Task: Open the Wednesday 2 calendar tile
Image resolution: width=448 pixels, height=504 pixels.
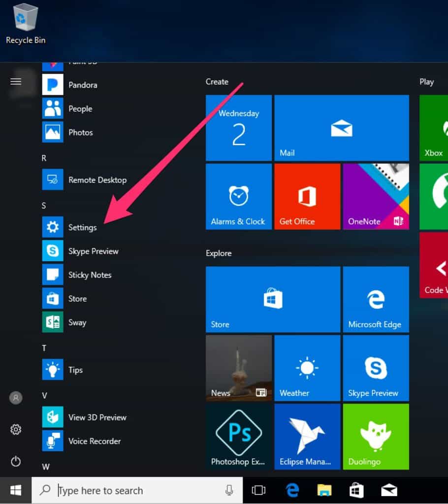Action: click(239, 127)
